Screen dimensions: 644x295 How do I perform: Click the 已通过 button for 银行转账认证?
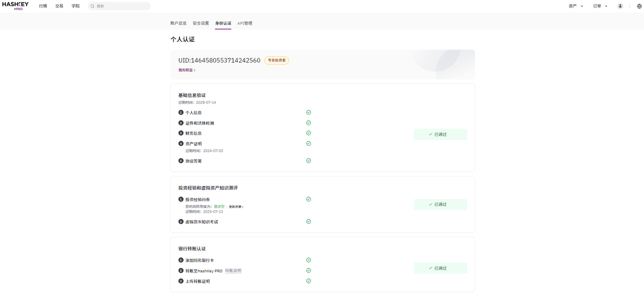(440, 268)
